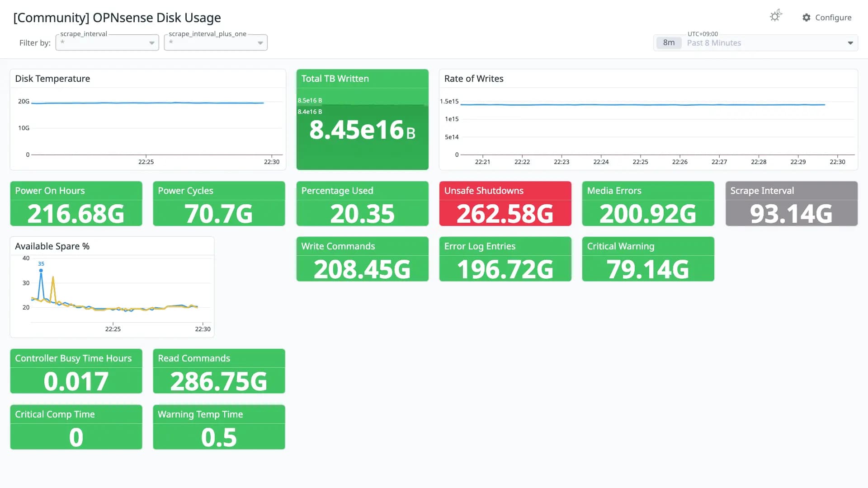Click the Configure gear icon
The height and width of the screenshot is (488, 868).
(x=806, y=18)
